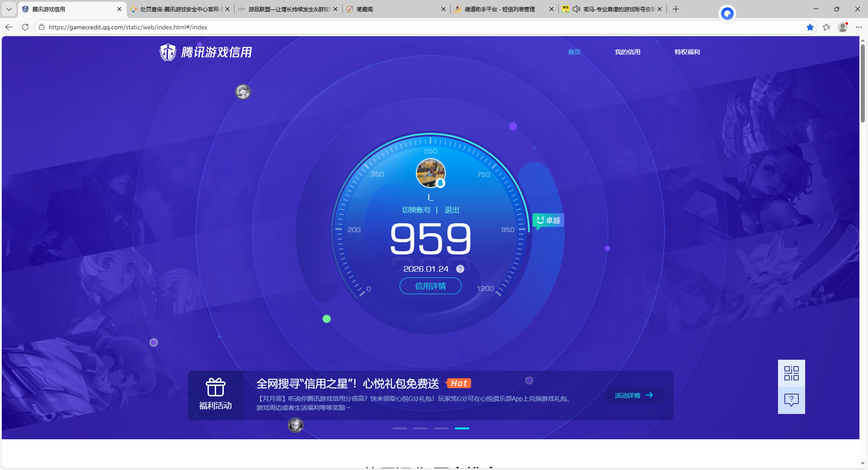Go to 我的信用 navigation item

(x=627, y=52)
